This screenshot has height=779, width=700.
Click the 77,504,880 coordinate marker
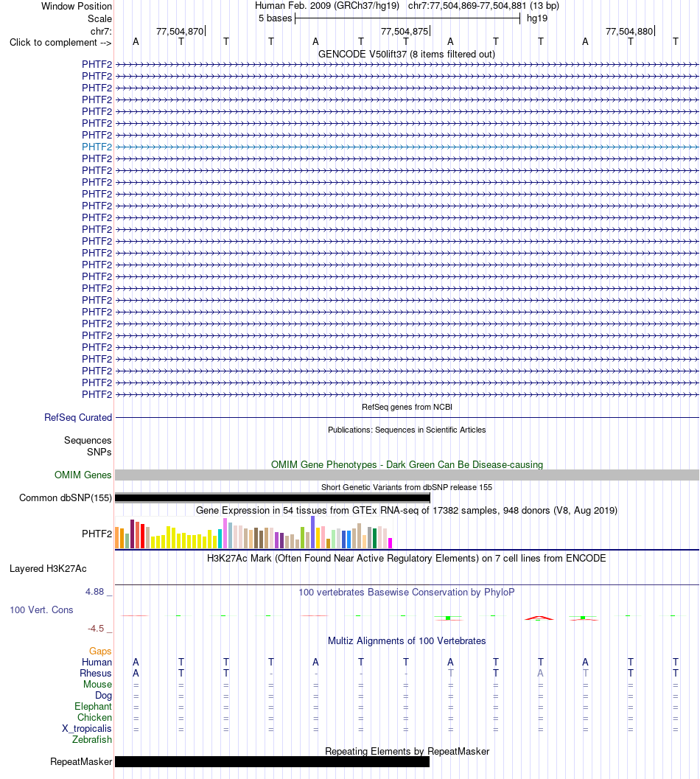pos(629,31)
